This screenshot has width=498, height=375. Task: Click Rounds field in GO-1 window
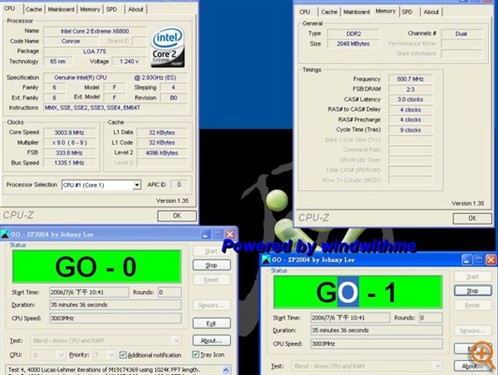[x=431, y=318]
